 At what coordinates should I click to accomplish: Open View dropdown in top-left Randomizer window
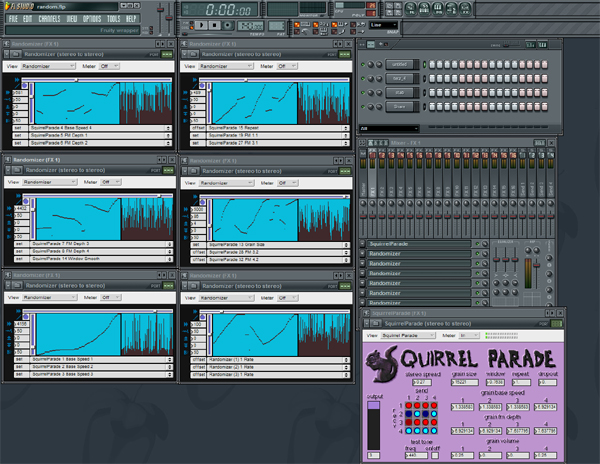tap(48, 66)
